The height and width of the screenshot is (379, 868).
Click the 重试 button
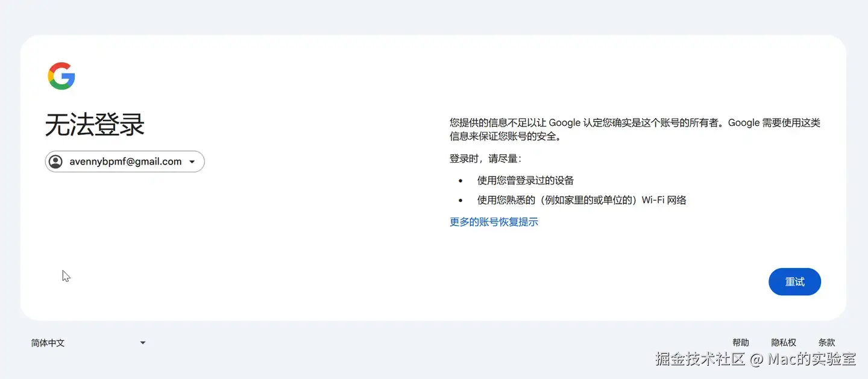(x=794, y=282)
